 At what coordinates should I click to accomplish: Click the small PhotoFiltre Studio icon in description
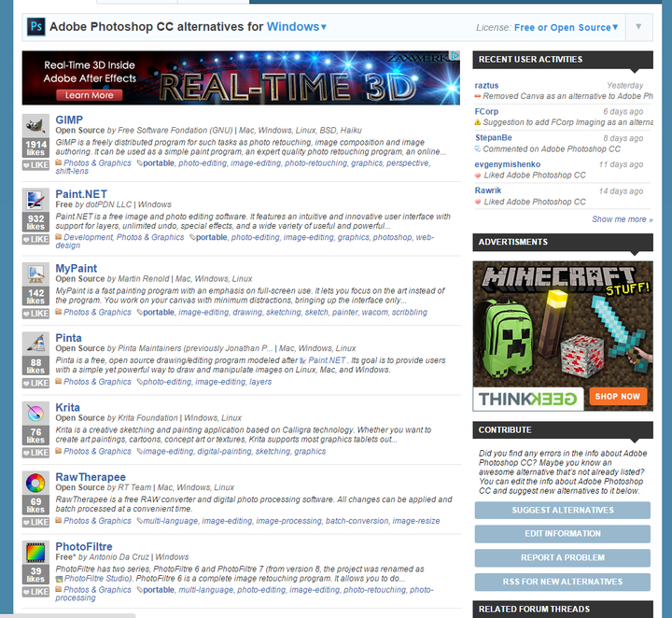[59, 579]
